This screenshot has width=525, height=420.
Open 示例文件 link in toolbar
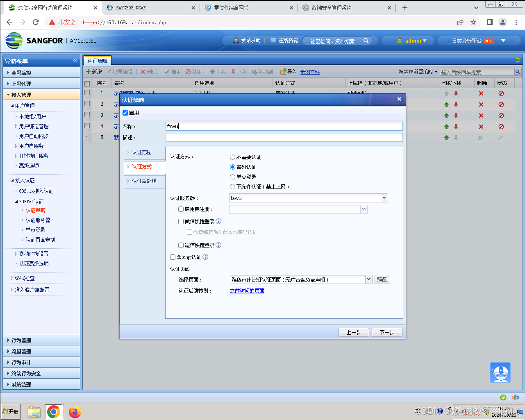[x=310, y=72]
